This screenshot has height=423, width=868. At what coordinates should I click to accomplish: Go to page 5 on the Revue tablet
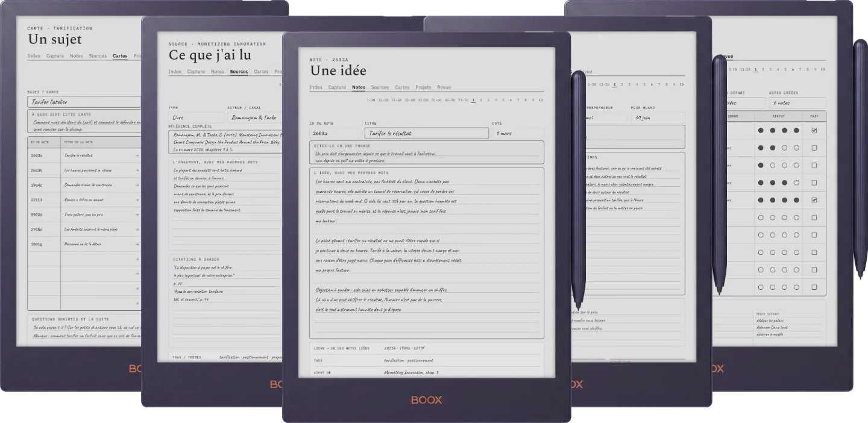[785, 69]
